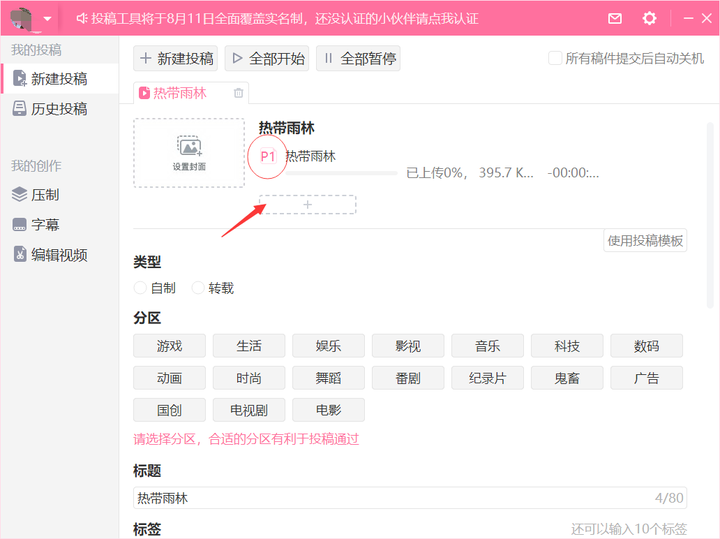Choose the 国创 category
Screen dimensions: 720x539
click(x=169, y=410)
